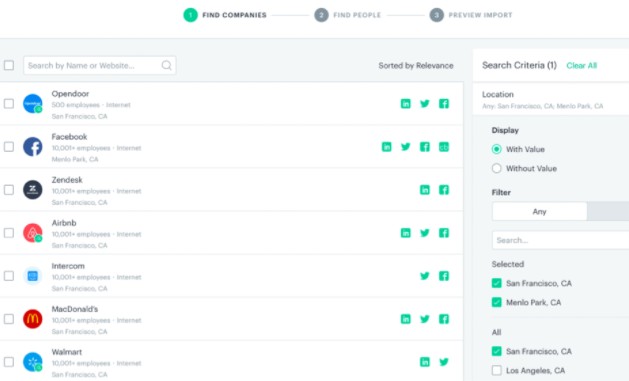Click the Airbnb company logo
This screenshot has height=381, width=629.
point(32,233)
